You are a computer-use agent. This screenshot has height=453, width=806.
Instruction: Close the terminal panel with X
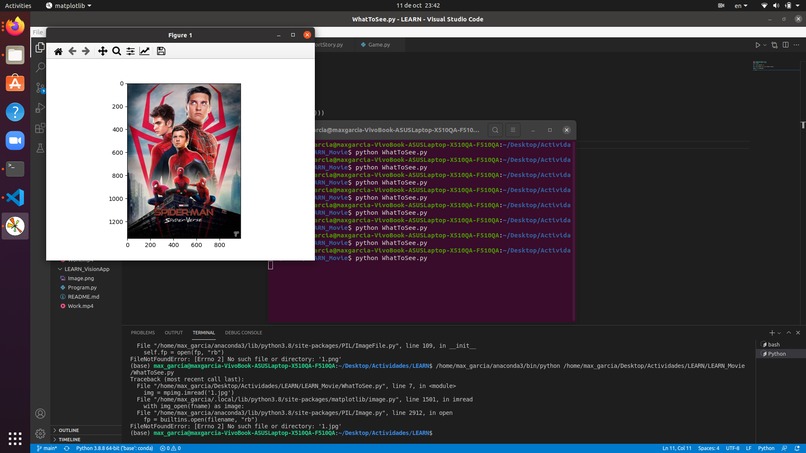(798, 333)
